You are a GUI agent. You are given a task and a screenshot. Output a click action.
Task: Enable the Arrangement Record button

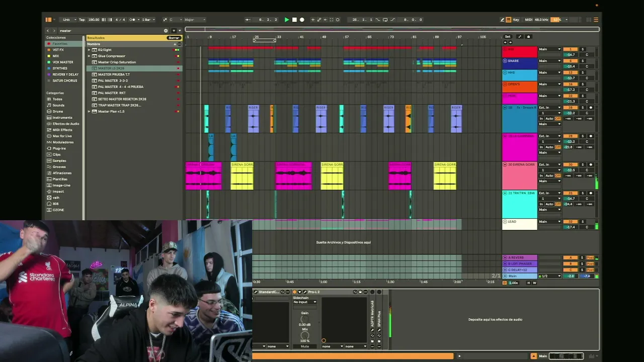coord(302,20)
